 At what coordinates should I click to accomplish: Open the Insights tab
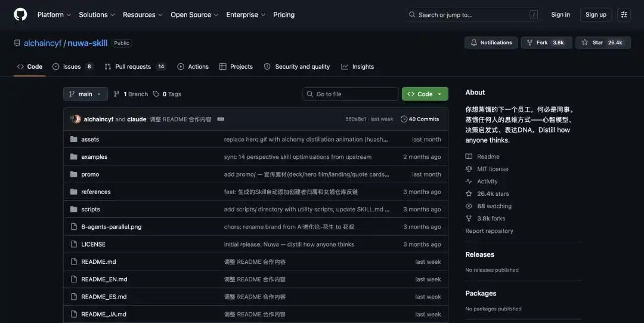point(357,67)
